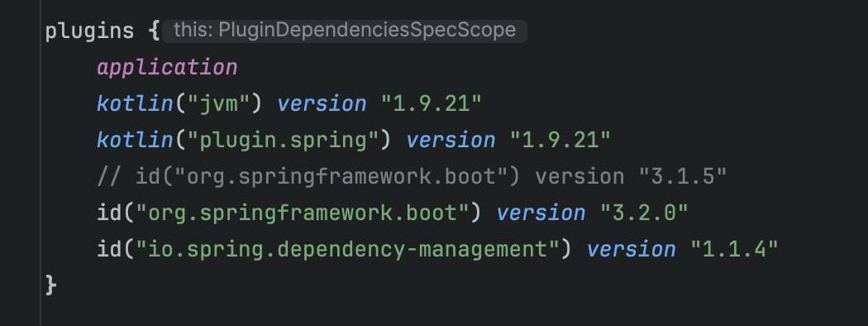Screen dimensions: 868x326
Task: Click the kotlin keyword before "plugin.spring"
Action: click(135, 141)
